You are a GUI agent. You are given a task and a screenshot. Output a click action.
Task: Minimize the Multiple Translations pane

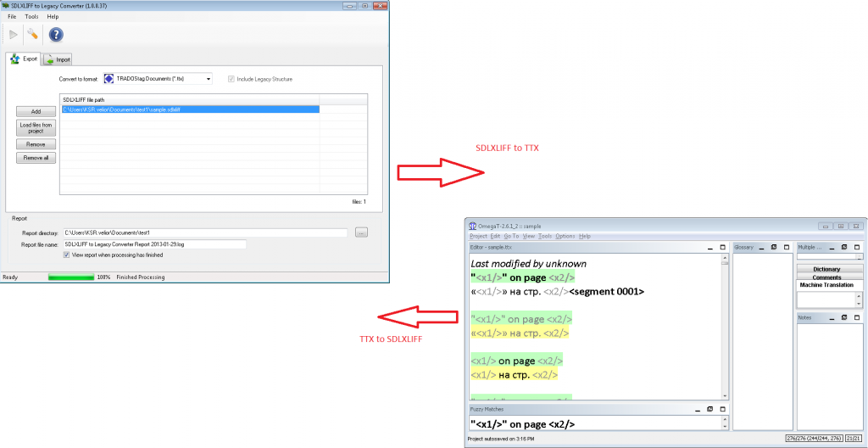tap(832, 247)
